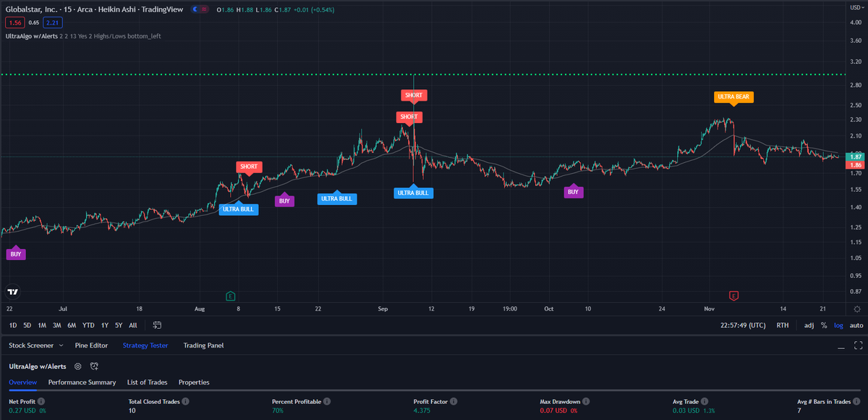Select the Overview sub-tab

click(23, 382)
